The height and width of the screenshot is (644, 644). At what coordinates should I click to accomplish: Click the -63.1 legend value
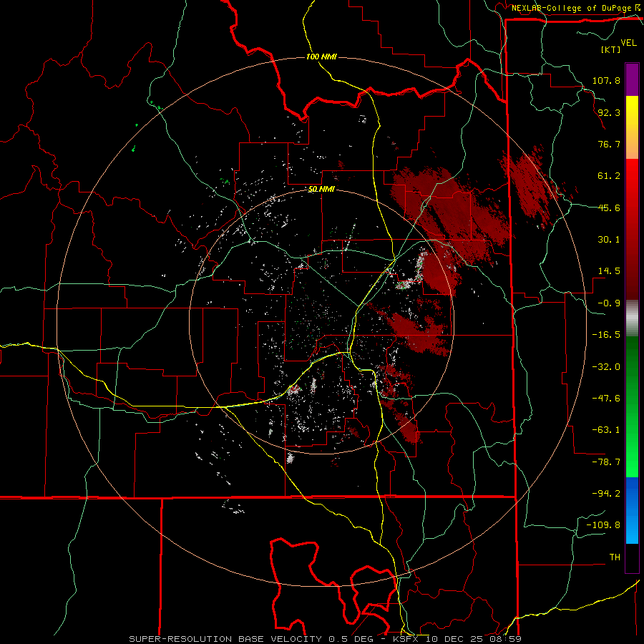(606, 430)
